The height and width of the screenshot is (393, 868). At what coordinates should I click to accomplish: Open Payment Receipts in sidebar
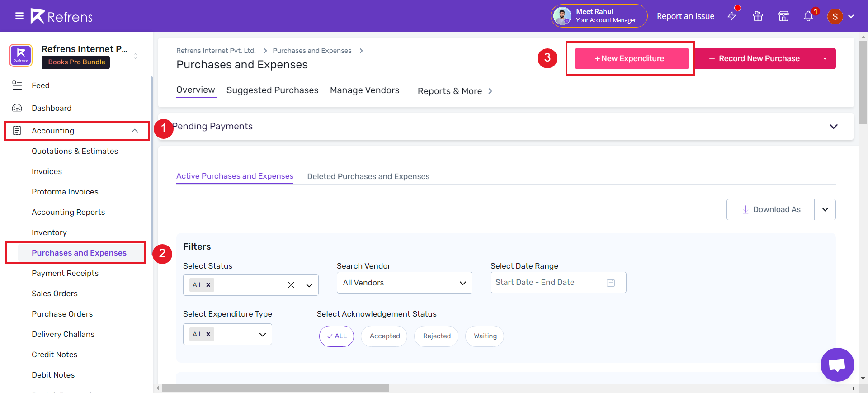click(x=65, y=273)
